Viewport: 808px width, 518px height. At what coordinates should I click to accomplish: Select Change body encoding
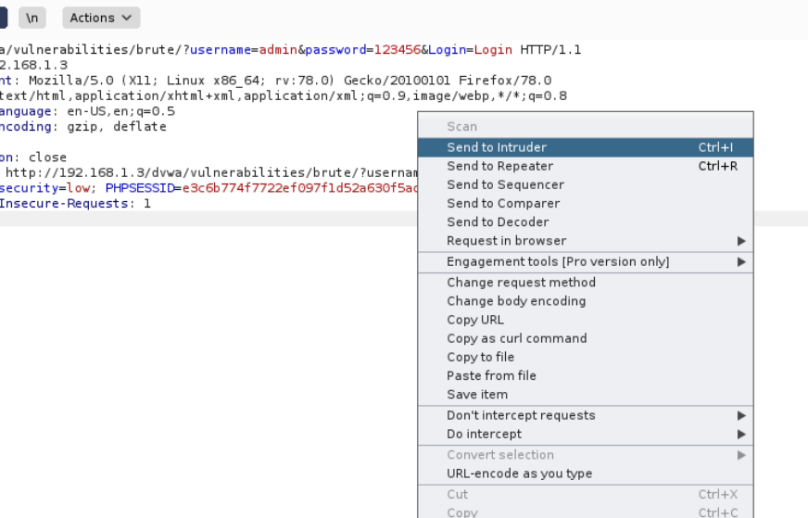[516, 301]
